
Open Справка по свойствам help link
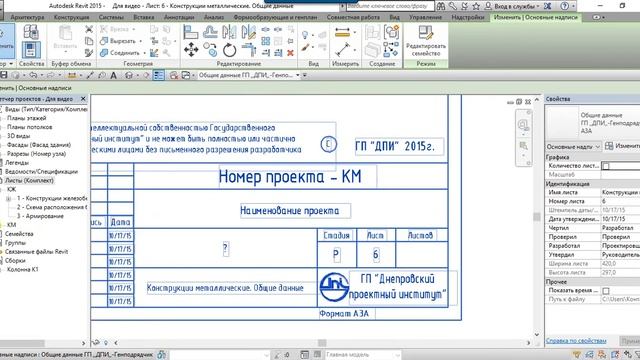coord(576,340)
